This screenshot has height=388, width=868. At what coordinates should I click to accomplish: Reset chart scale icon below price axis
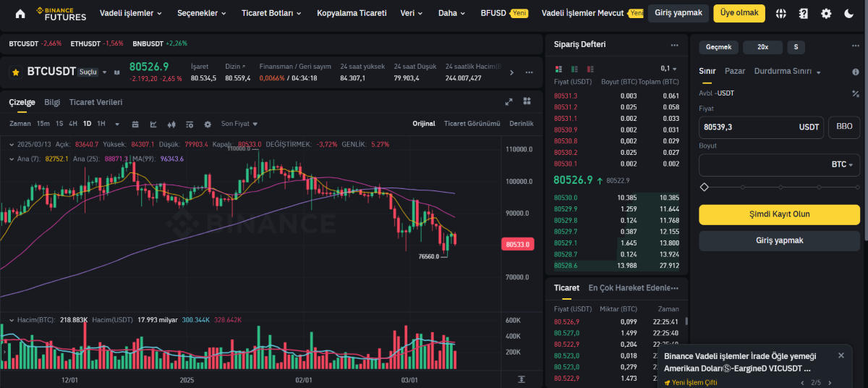(x=522, y=379)
